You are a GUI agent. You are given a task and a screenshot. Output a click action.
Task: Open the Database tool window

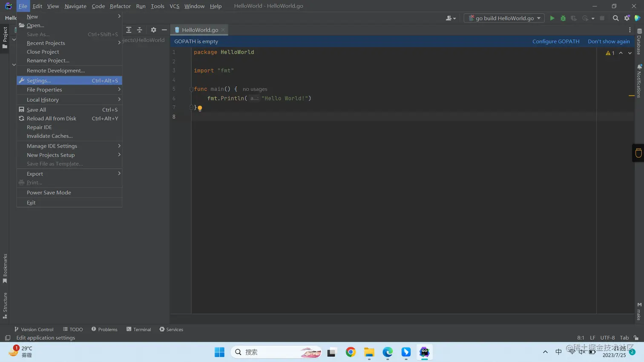[x=639, y=42]
